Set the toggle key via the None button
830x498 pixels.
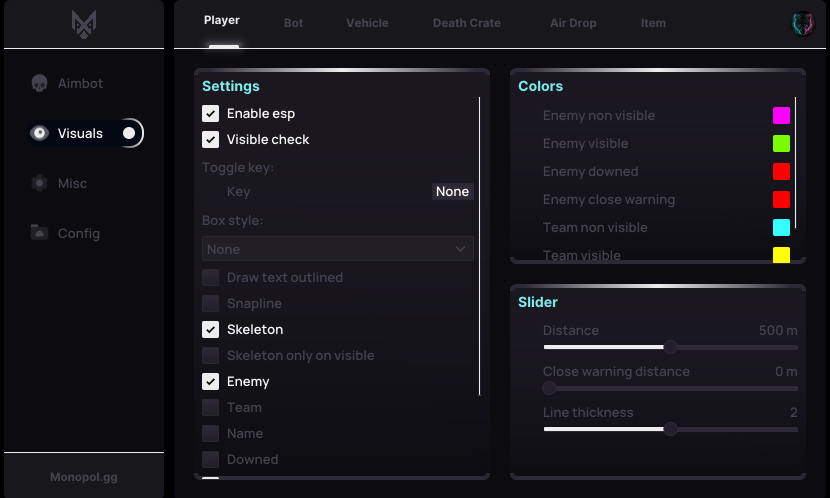pos(453,192)
